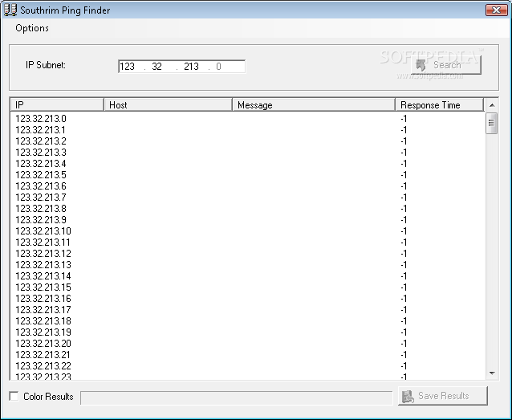
Task: Sort by the Host column header
Action: click(168, 105)
